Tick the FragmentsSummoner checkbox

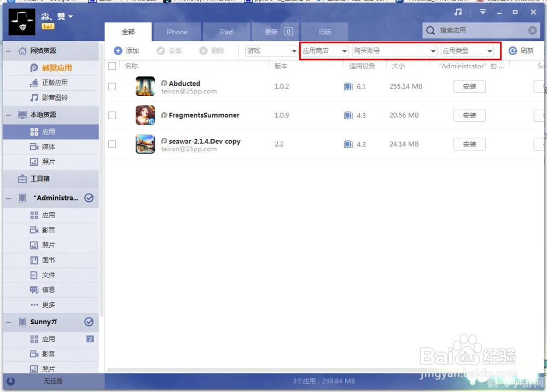pos(112,115)
